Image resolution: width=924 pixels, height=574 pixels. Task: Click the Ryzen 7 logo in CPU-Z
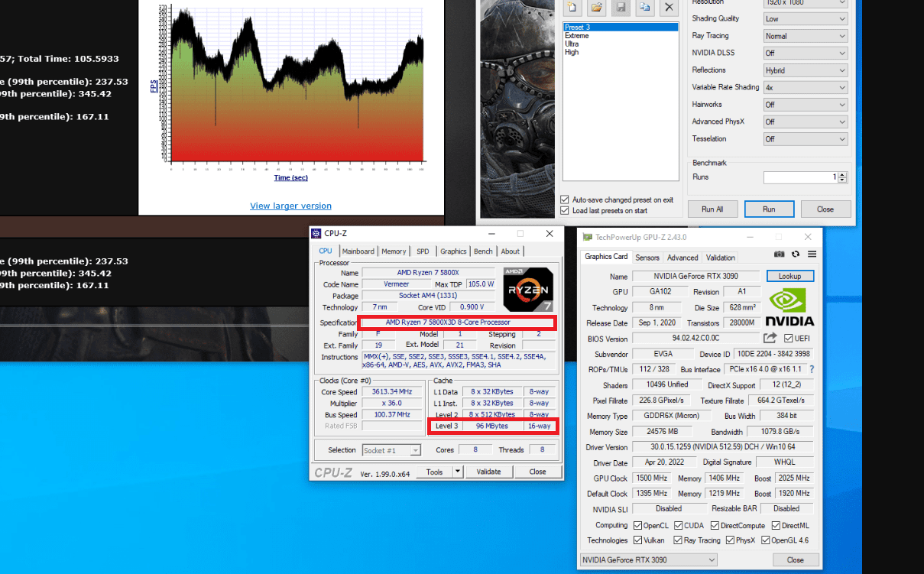529,289
